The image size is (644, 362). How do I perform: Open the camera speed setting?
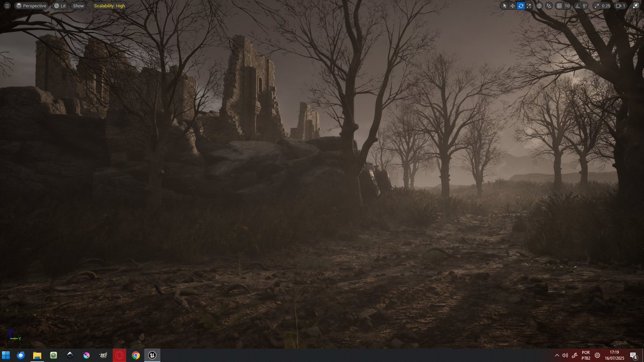(x=621, y=6)
